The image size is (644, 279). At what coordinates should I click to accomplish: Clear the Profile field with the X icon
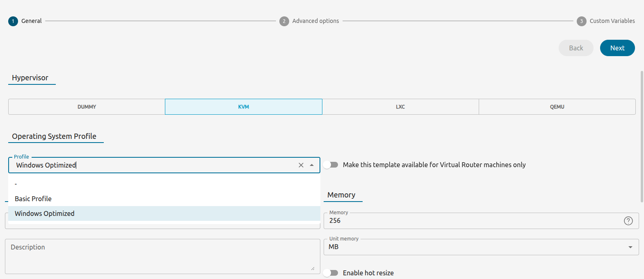click(301, 165)
